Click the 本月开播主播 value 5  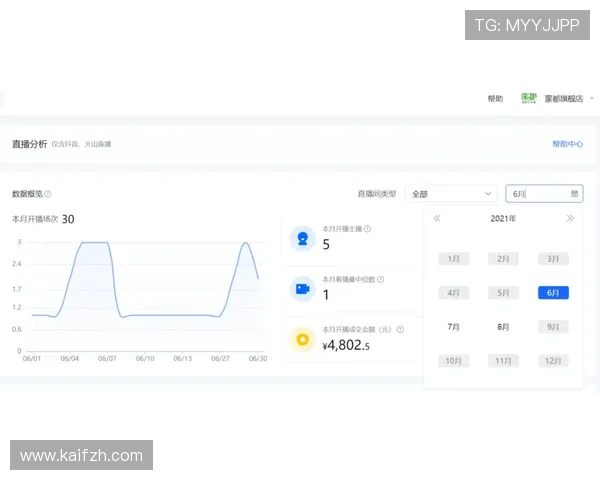326,244
